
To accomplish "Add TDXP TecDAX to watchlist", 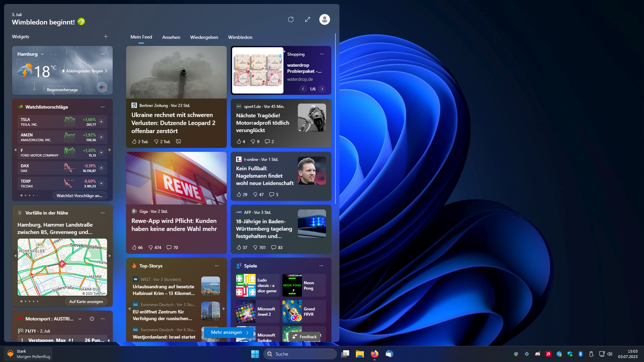I will point(101,183).
